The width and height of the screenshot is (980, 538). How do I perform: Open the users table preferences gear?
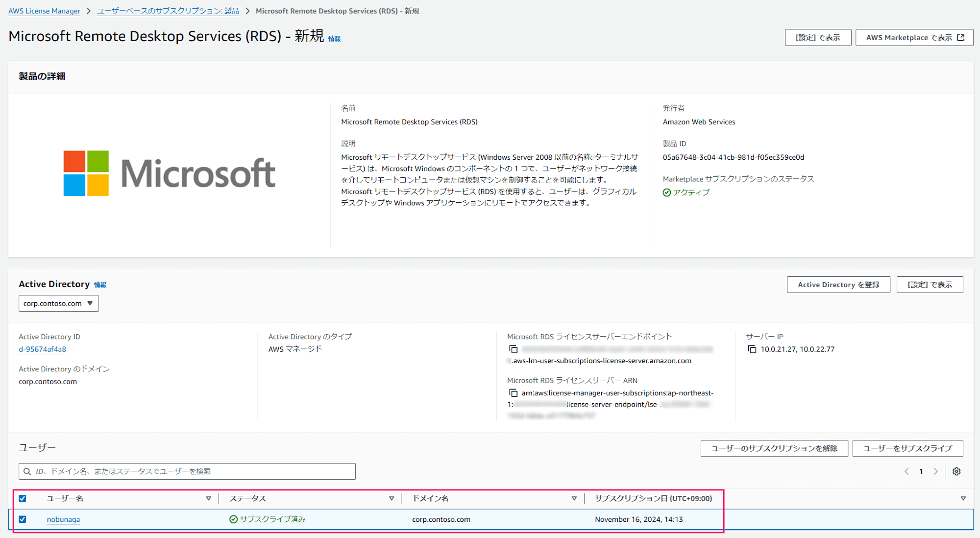(x=956, y=471)
